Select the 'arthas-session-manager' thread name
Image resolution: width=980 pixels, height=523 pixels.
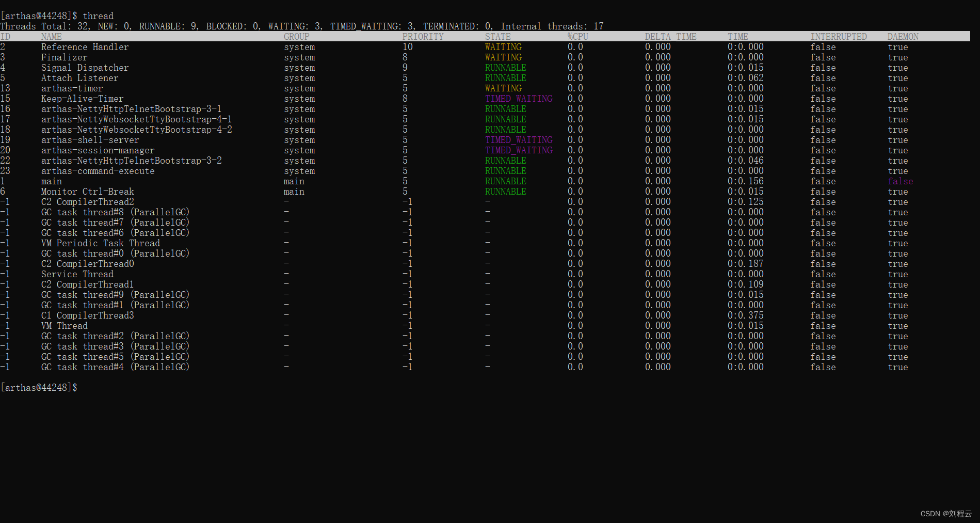tap(98, 150)
